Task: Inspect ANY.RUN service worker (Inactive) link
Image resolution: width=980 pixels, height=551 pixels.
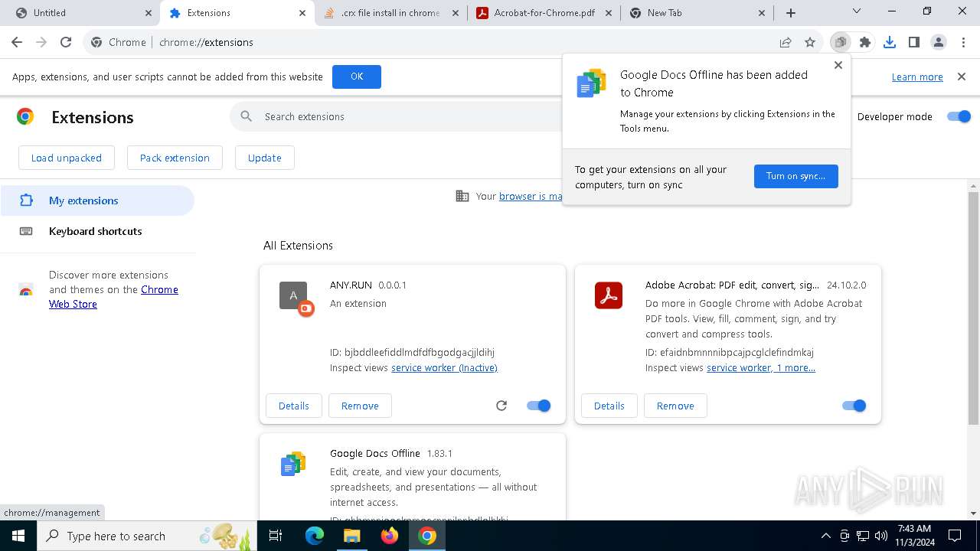Action: (444, 368)
